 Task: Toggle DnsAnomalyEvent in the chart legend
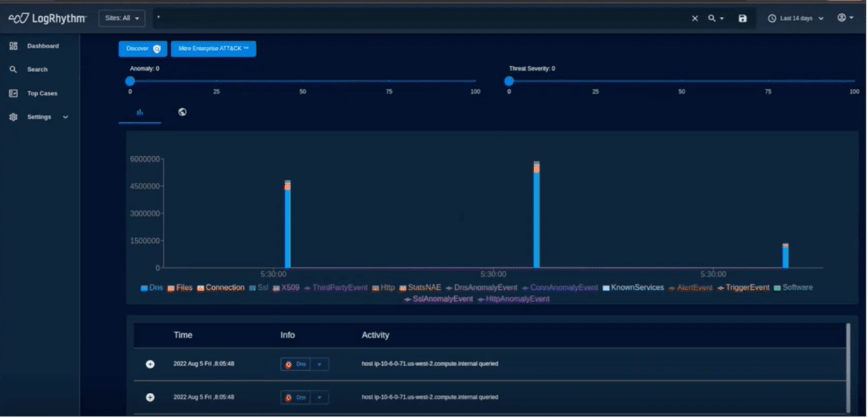coord(481,288)
